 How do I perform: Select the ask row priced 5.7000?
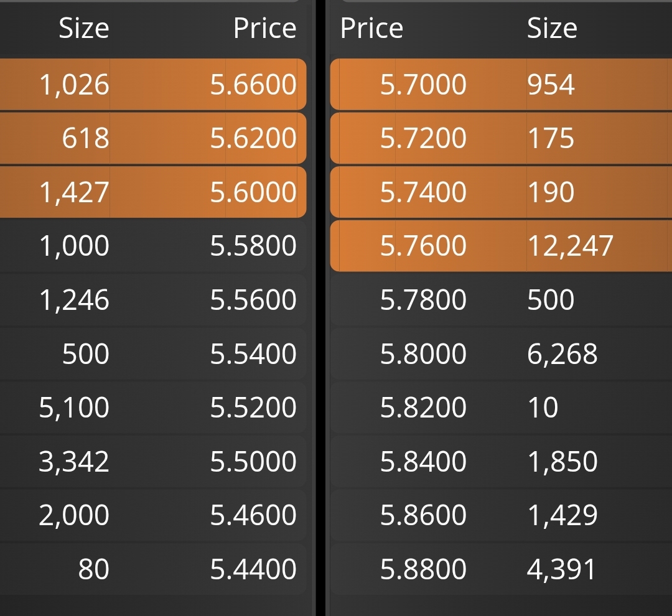click(501, 85)
